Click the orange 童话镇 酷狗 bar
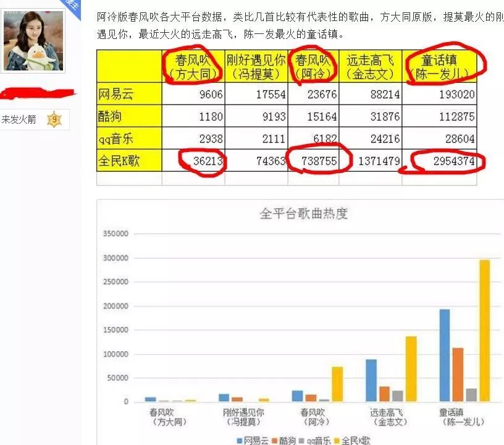 (x=458, y=375)
